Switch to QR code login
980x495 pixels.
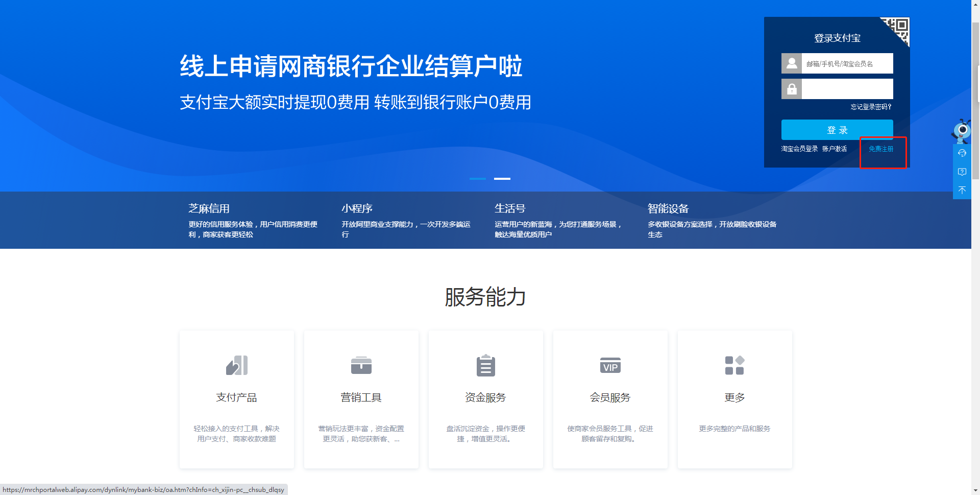click(899, 29)
